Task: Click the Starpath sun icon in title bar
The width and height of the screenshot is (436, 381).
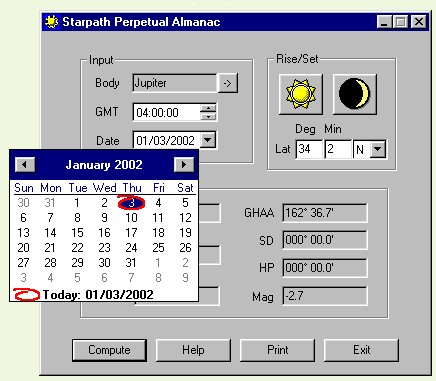Action: [x=51, y=22]
